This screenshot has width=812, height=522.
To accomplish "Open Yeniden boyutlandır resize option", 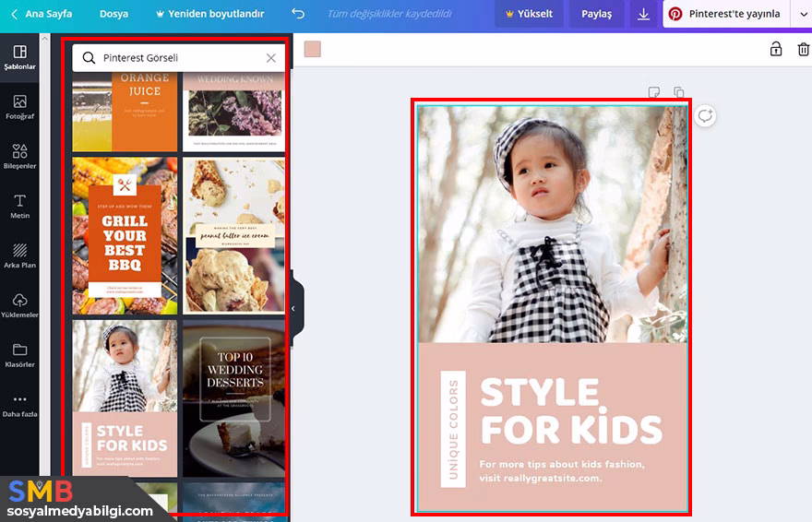I will 209,14.
